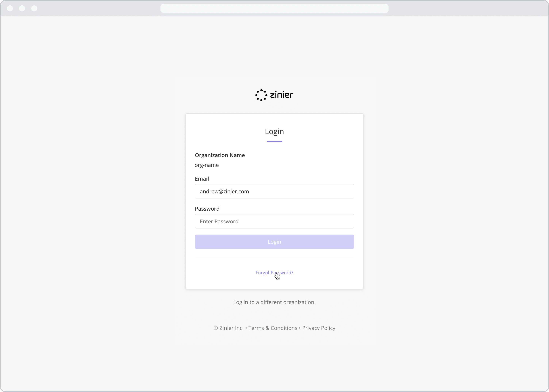Click the Email input field

[x=274, y=191]
